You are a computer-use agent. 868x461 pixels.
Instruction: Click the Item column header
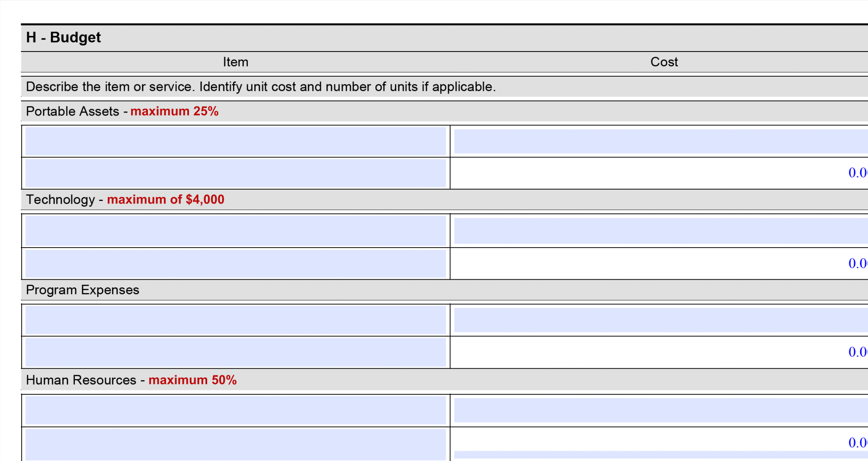(x=235, y=62)
